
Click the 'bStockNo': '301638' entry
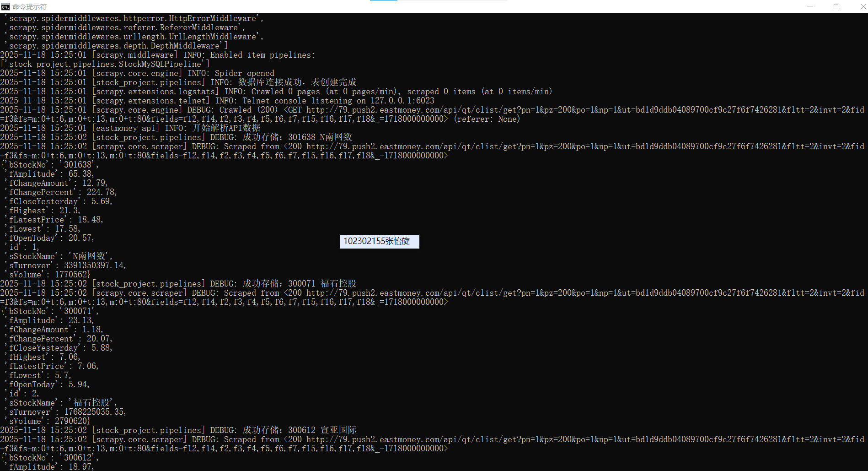tap(49, 165)
